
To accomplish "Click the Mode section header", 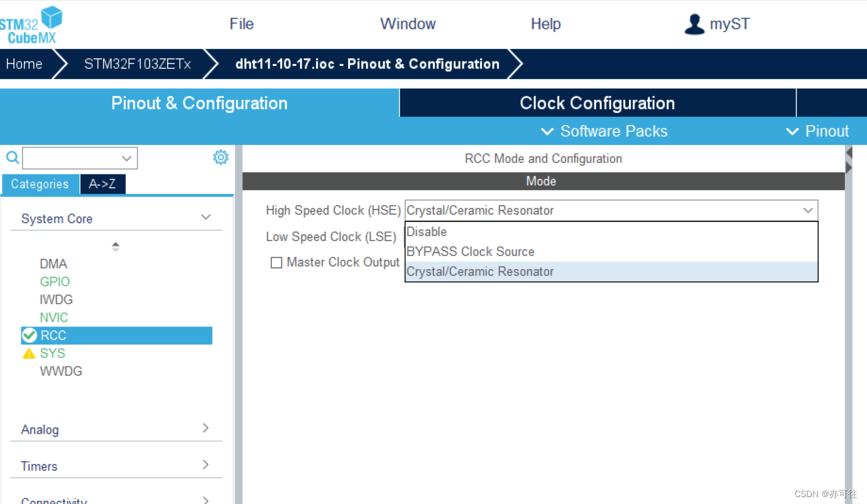I will 543,181.
